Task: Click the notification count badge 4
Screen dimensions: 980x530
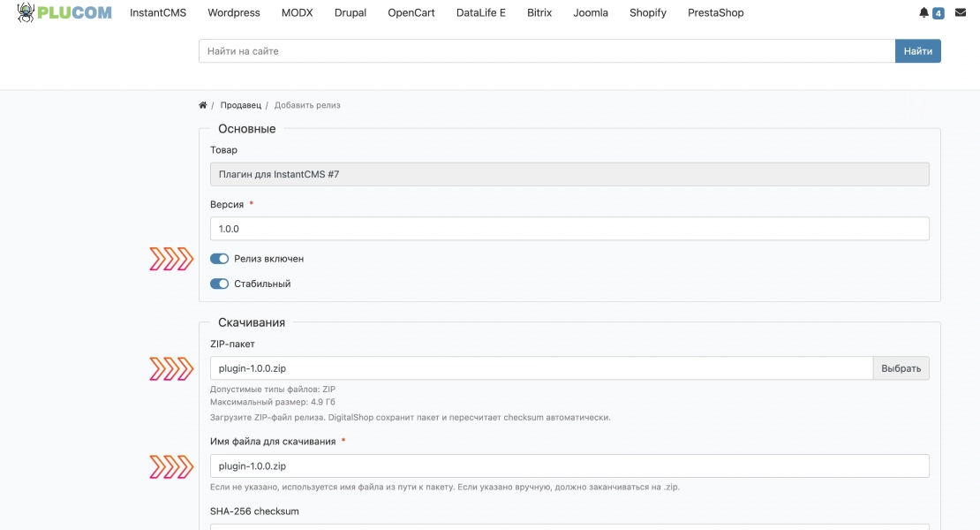Action: click(939, 13)
